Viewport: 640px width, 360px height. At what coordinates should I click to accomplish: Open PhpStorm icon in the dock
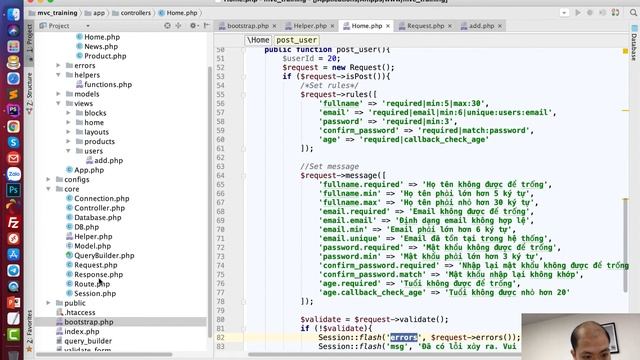(x=13, y=110)
